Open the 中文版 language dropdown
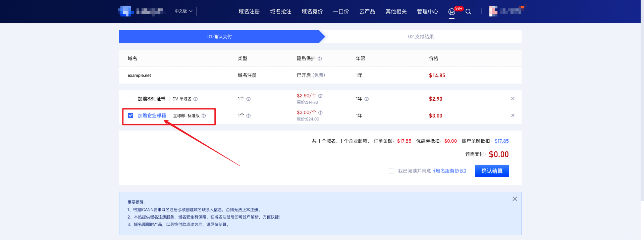This screenshot has height=240, width=644. (x=183, y=11)
